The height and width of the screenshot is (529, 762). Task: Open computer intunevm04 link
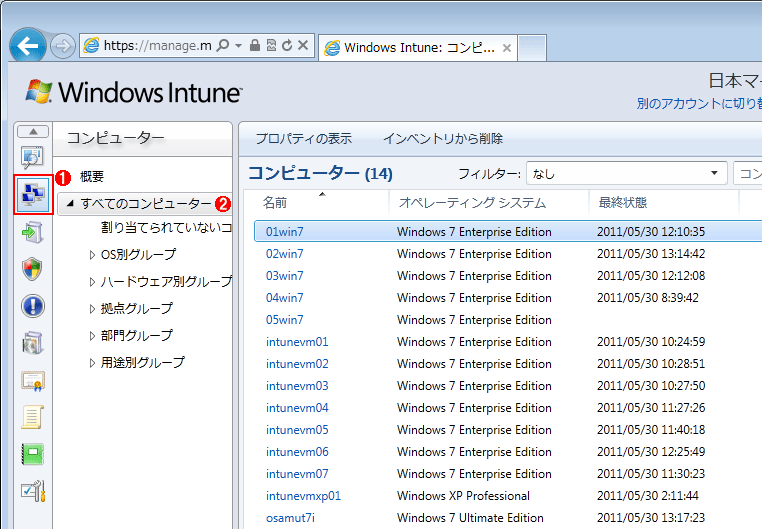point(297,408)
